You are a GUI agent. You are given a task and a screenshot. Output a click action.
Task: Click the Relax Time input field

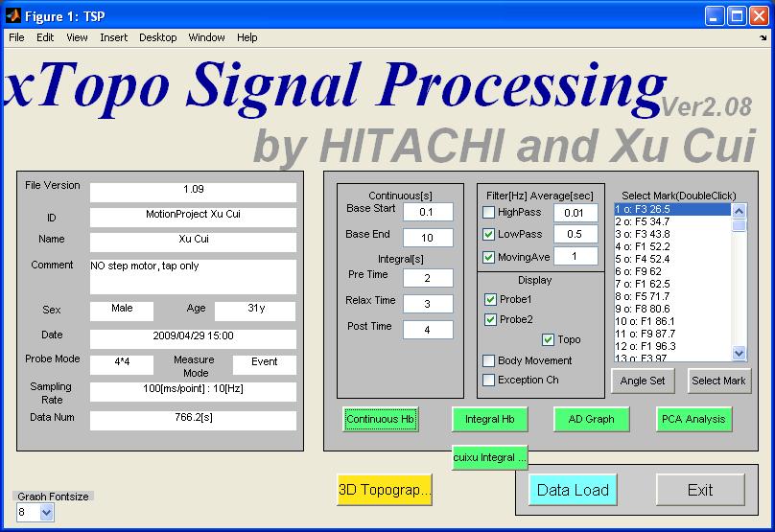point(428,304)
